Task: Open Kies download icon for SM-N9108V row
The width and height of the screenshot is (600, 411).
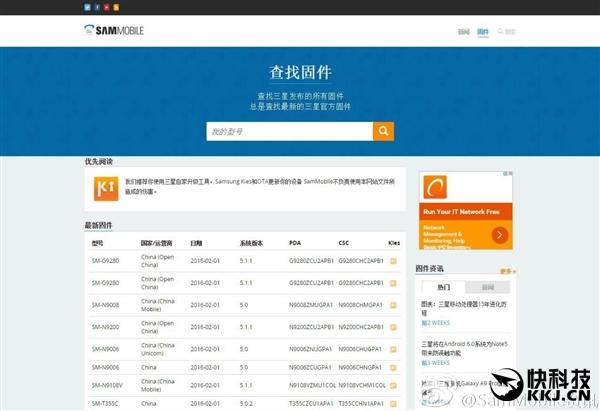Action: click(393, 385)
